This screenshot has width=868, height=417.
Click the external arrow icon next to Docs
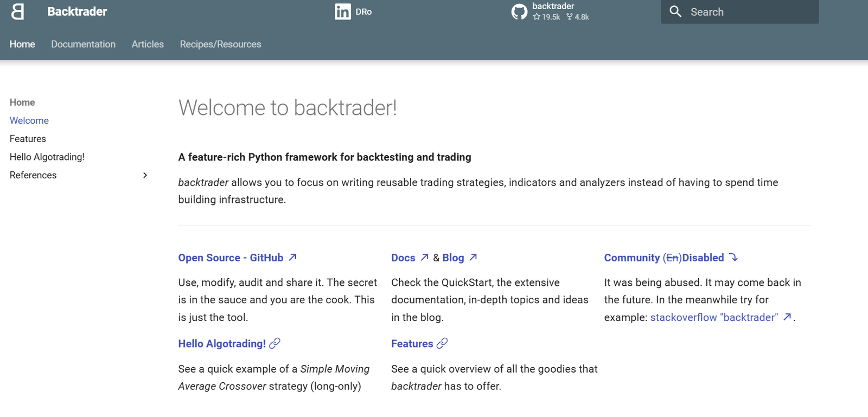pos(424,258)
